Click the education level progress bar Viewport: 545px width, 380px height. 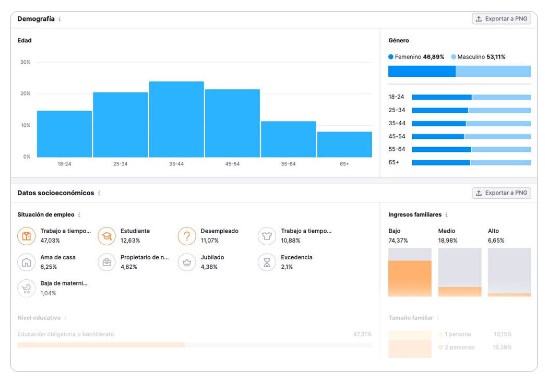coord(194,345)
